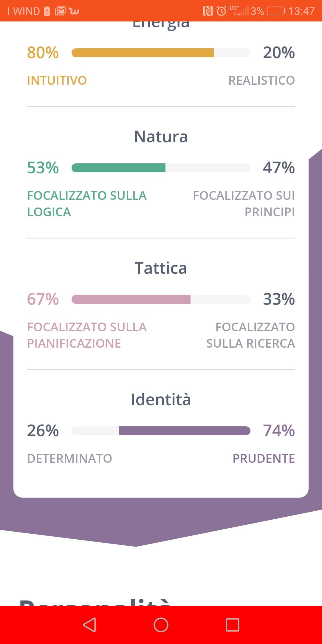322x644 pixels.
Task: Click the yellow Intuitivo progress bar
Action: (161, 53)
